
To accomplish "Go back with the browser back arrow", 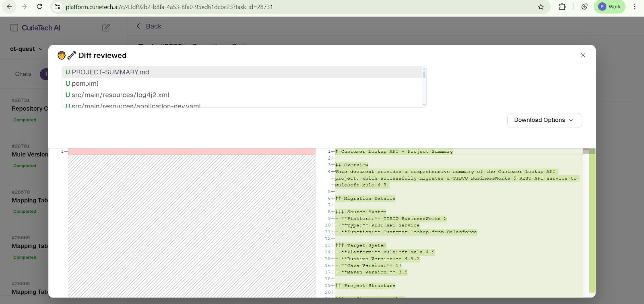I will [x=9, y=7].
